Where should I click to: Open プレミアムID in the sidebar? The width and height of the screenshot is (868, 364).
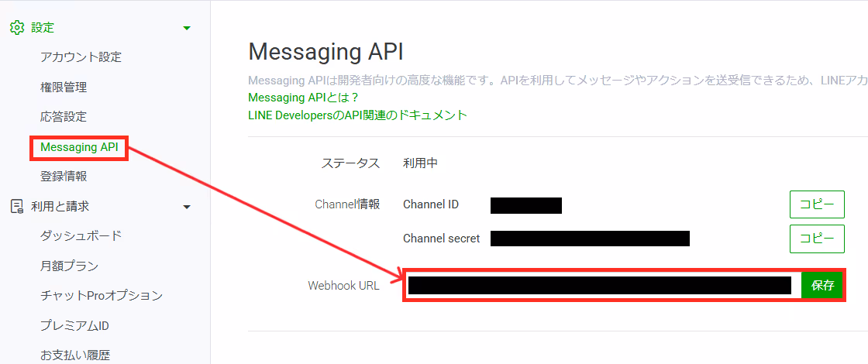pos(74,325)
